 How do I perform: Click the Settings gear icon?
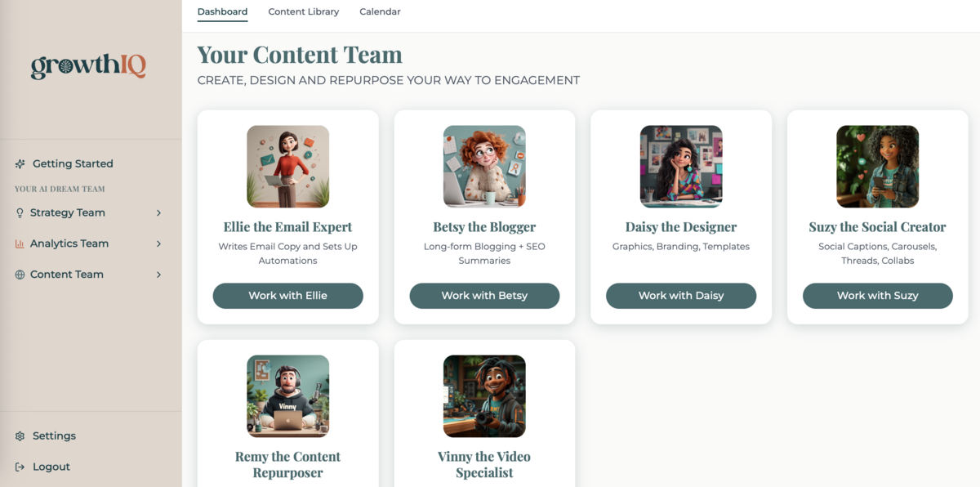[x=20, y=436]
